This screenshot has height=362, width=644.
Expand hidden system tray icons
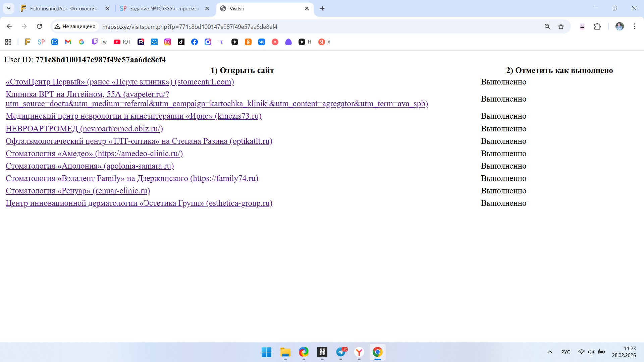549,352
